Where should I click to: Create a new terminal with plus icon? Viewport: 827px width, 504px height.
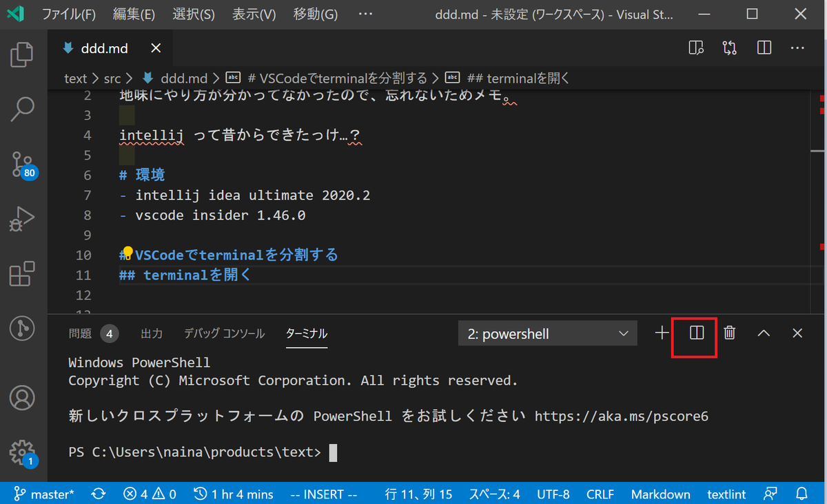point(662,333)
